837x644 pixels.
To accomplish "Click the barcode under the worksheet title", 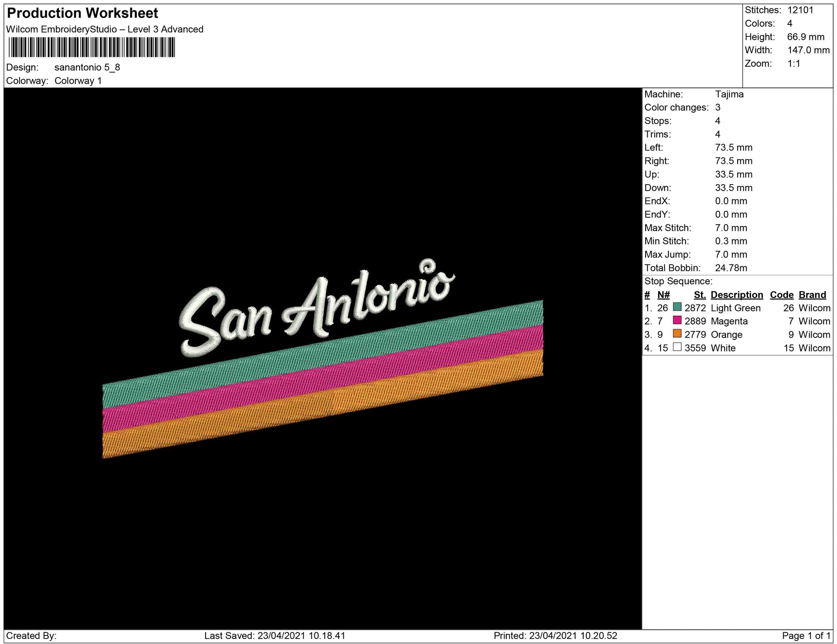I will pos(91,47).
